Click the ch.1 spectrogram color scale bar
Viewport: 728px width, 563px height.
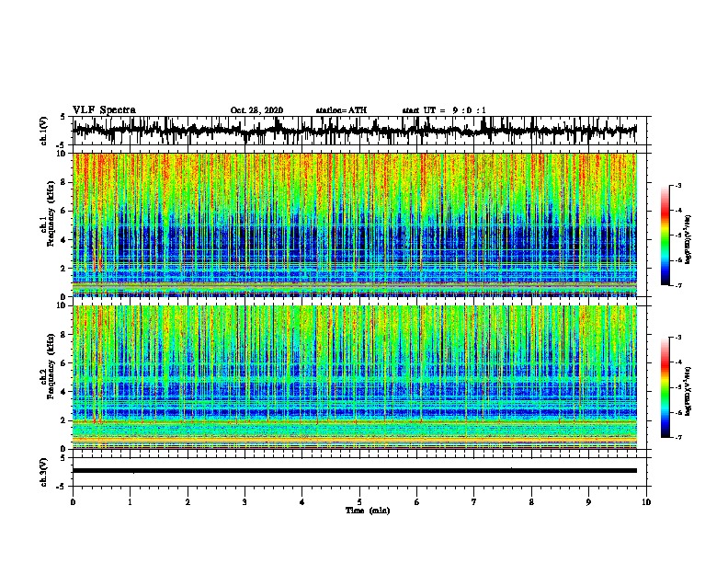[665, 236]
